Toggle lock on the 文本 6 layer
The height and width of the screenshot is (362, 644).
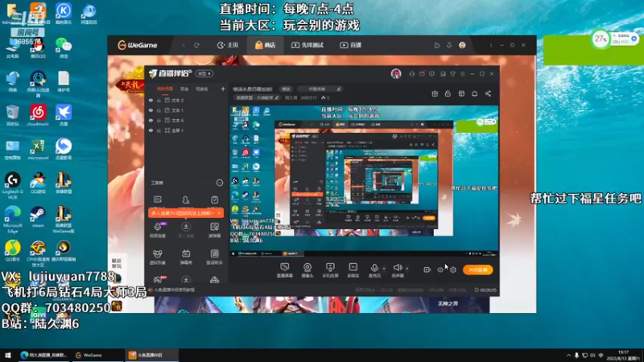click(x=159, y=120)
